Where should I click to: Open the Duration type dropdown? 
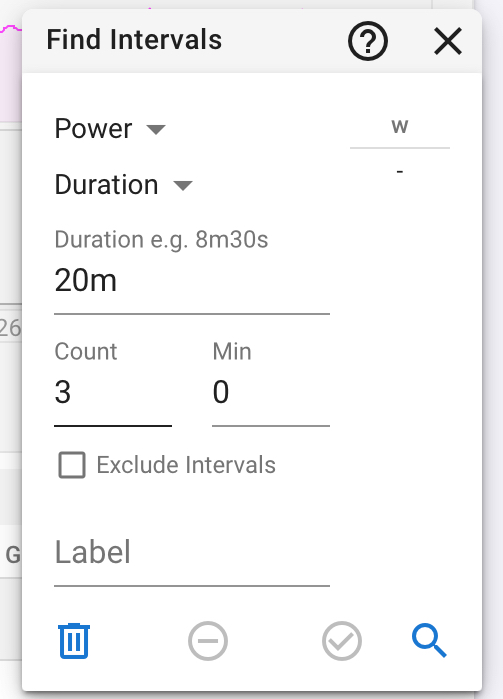point(124,185)
